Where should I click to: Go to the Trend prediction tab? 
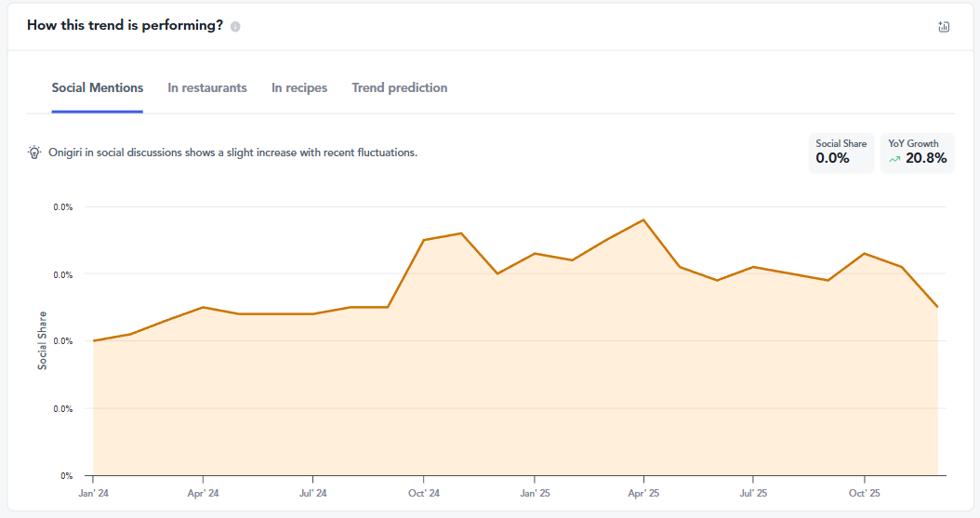click(400, 88)
